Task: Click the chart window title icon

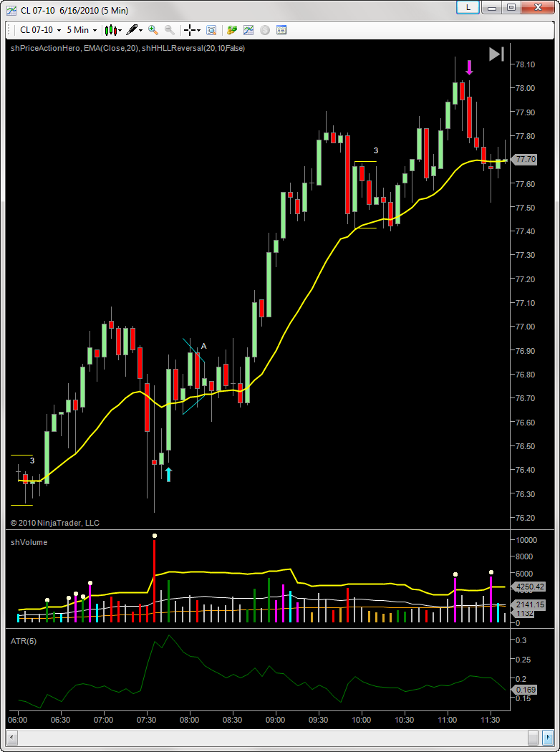Action: coord(11,10)
